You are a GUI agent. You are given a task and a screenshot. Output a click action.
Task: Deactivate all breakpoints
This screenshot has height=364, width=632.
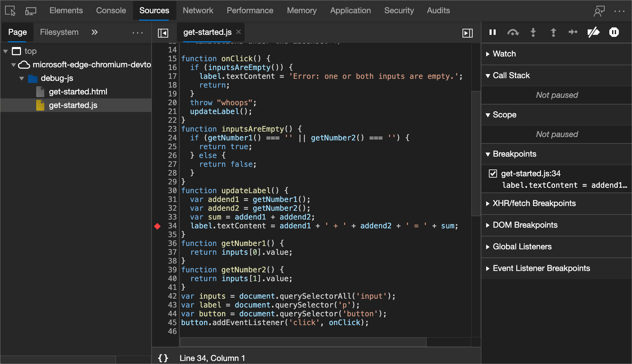click(594, 32)
